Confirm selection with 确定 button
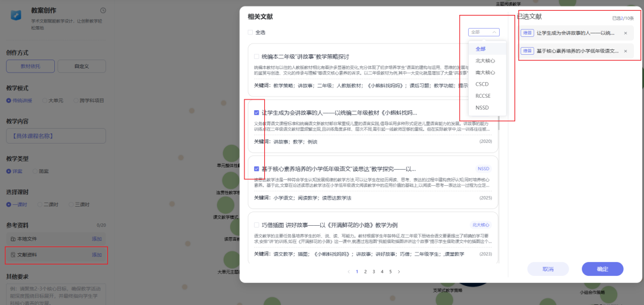 pos(602,269)
